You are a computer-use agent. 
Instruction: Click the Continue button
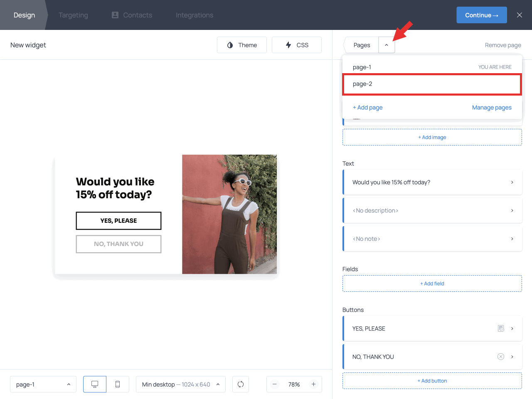pos(481,15)
